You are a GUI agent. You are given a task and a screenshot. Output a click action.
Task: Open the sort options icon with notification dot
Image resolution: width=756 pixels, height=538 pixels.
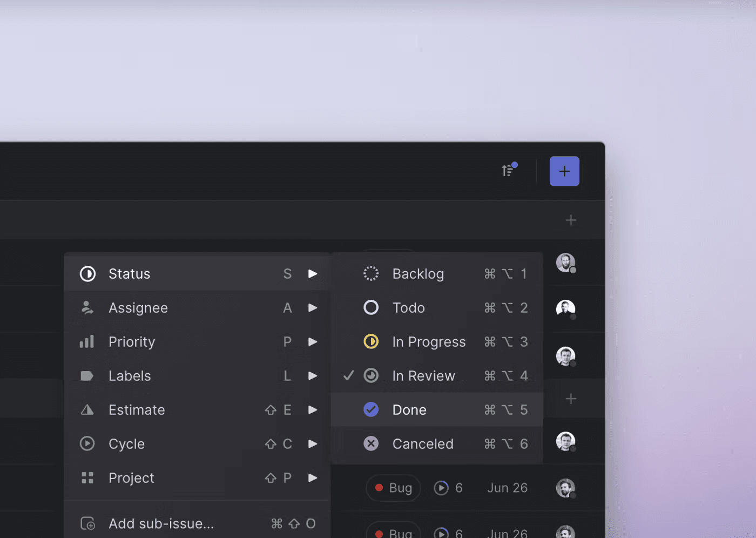click(508, 170)
